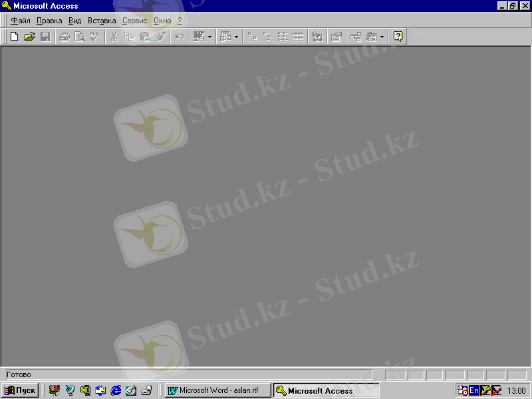Open Print Preview from the toolbar
532x399 pixels.
tap(80, 37)
